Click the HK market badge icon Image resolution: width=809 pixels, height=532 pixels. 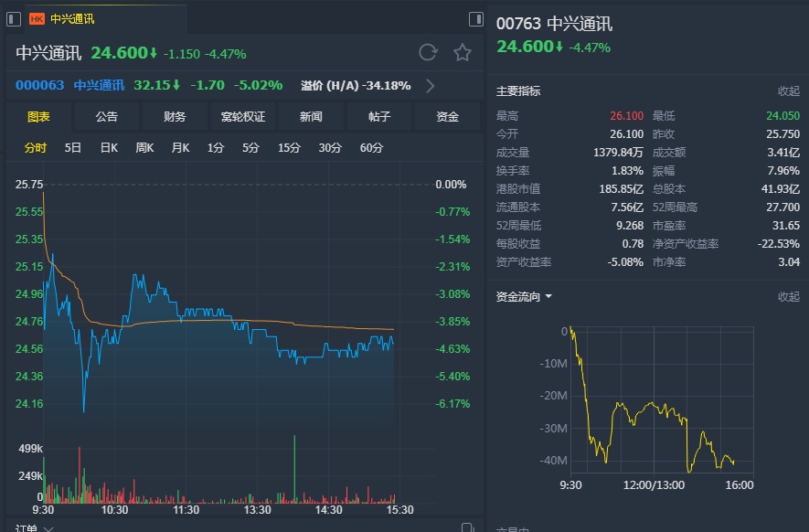click(37, 18)
